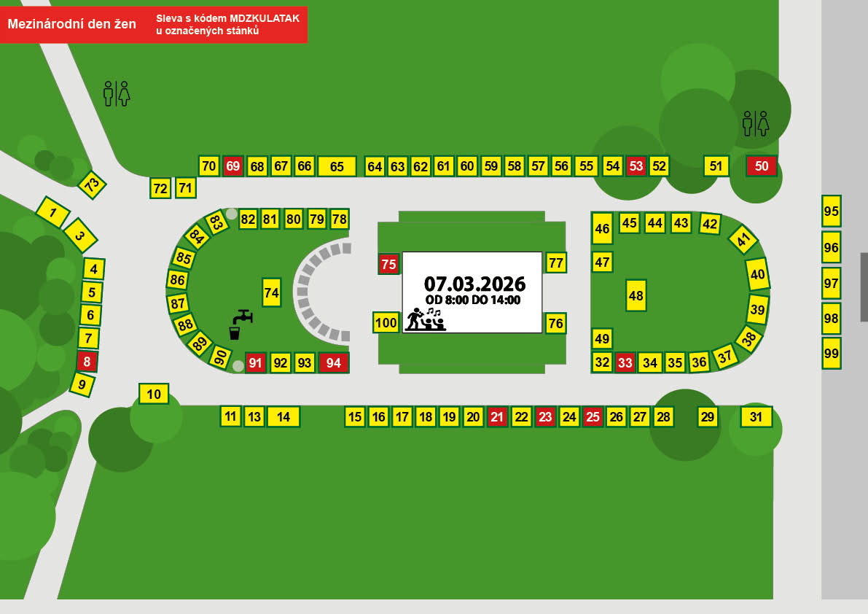Click yellow stall 48 in right oval
This screenshot has height=614, width=868.
[636, 295]
